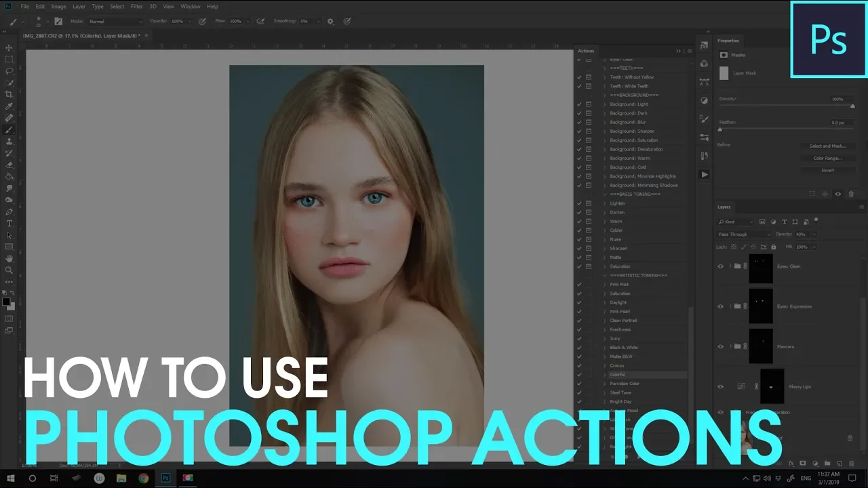The image size is (868, 488).
Task: Open the brush Mode dropdown
Action: 116,22
